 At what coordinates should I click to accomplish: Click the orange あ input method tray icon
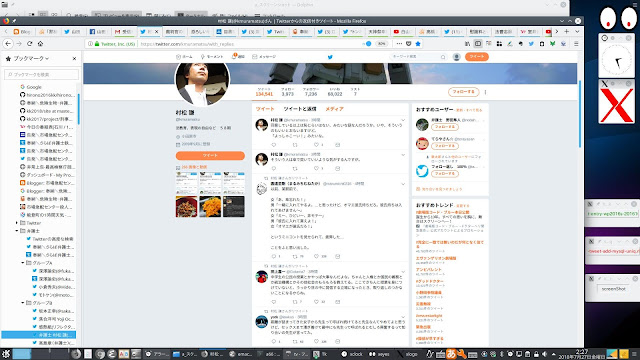(x=451, y=353)
